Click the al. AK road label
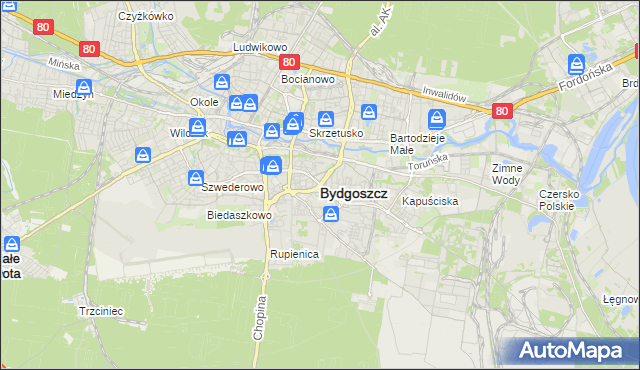The image size is (640, 370). pos(380,21)
